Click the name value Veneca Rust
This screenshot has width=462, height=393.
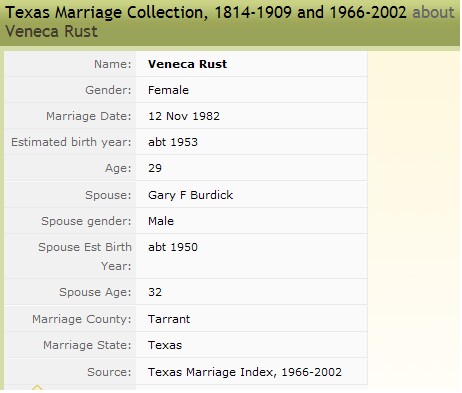pyautogui.click(x=187, y=64)
